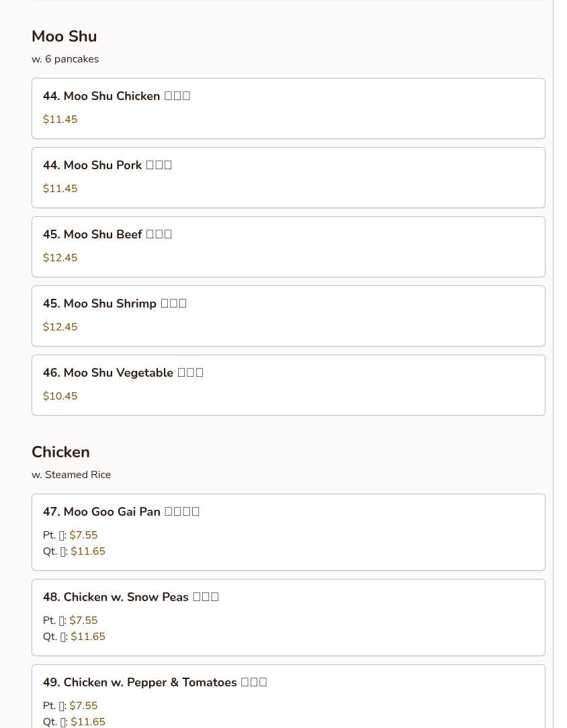This screenshot has height=728, width=567.
Task: Click the Moo Shu section heading
Action: click(64, 36)
